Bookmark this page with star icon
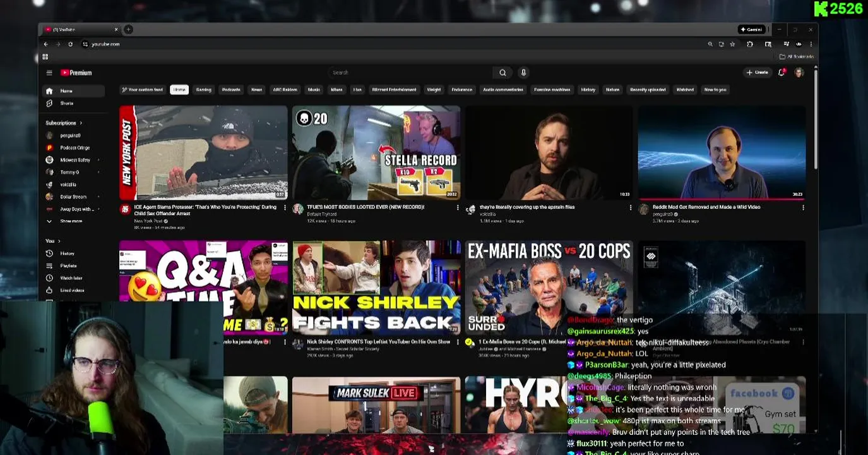Screen dimensions: 868x455 (x=732, y=44)
